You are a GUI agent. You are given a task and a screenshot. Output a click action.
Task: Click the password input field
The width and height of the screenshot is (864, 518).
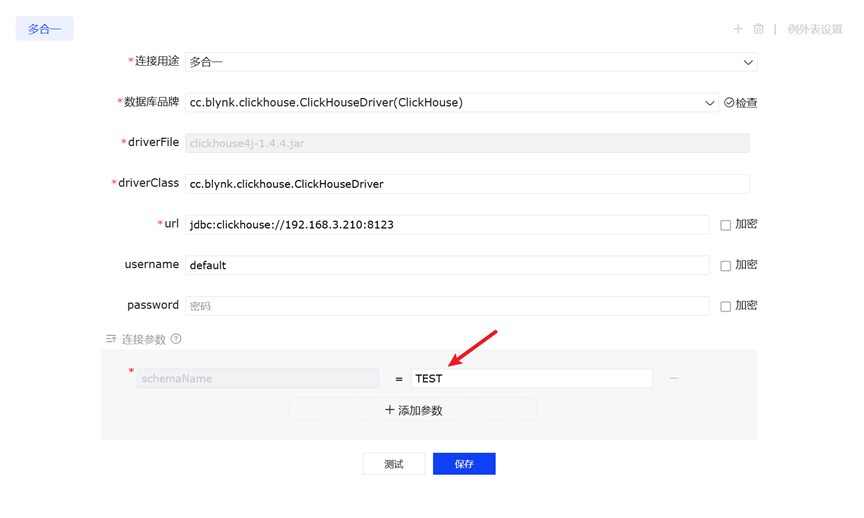446,306
